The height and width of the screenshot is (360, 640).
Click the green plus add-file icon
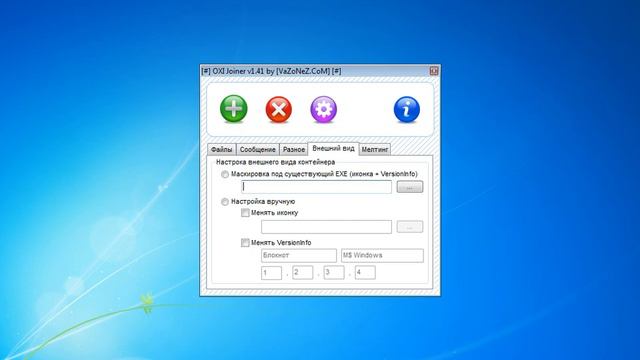(x=234, y=109)
